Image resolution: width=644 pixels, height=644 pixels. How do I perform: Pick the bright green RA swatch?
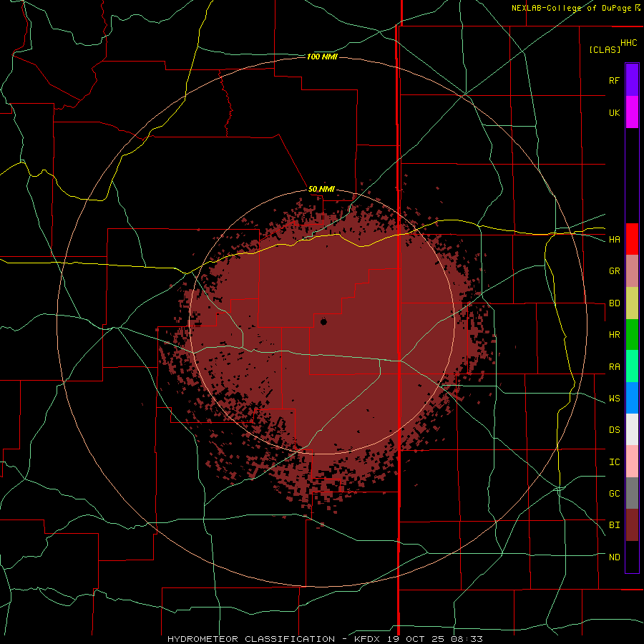(x=632, y=366)
